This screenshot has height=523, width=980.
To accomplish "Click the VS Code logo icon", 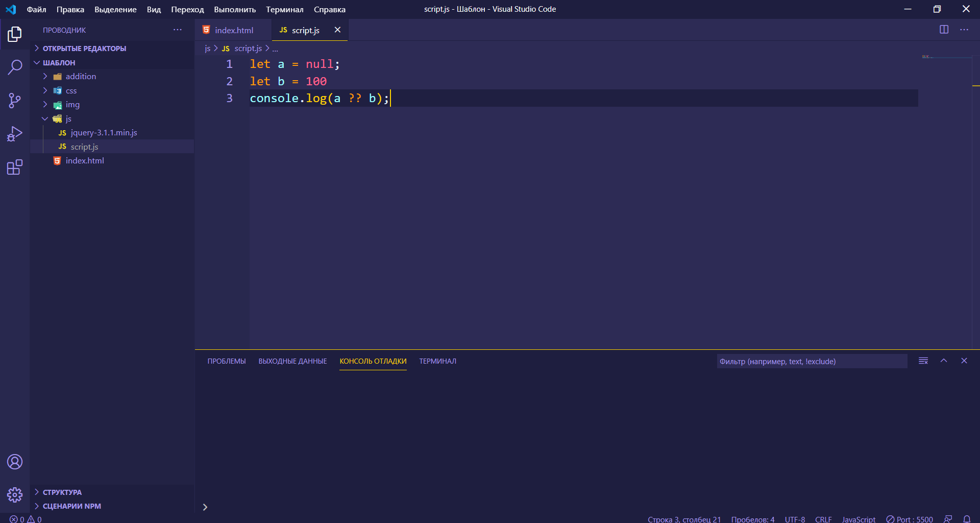I will [11, 9].
